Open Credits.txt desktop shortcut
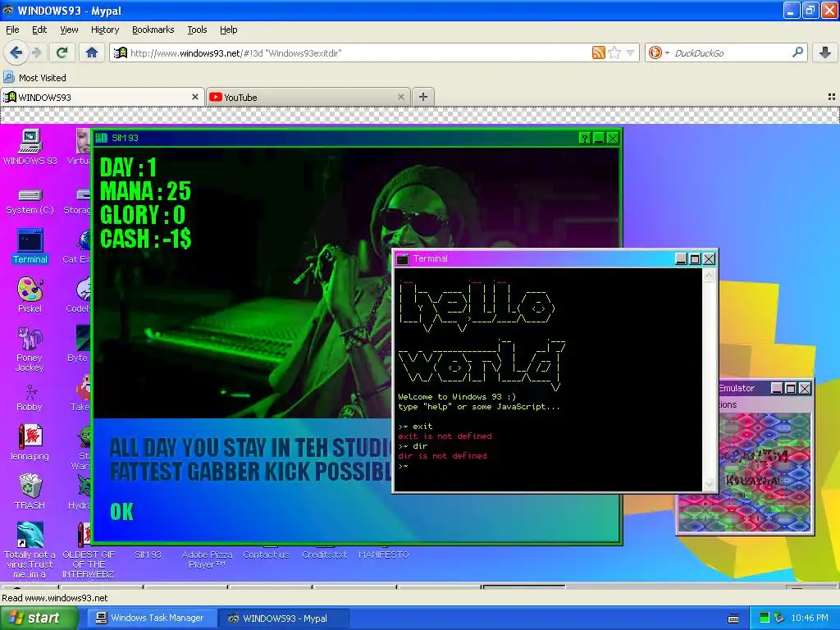840x630 pixels. 325,555
